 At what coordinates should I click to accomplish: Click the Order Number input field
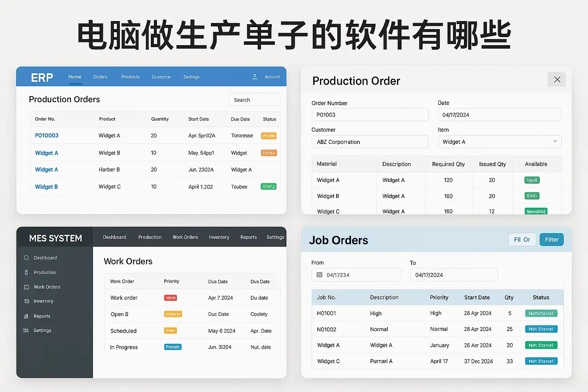tap(369, 115)
